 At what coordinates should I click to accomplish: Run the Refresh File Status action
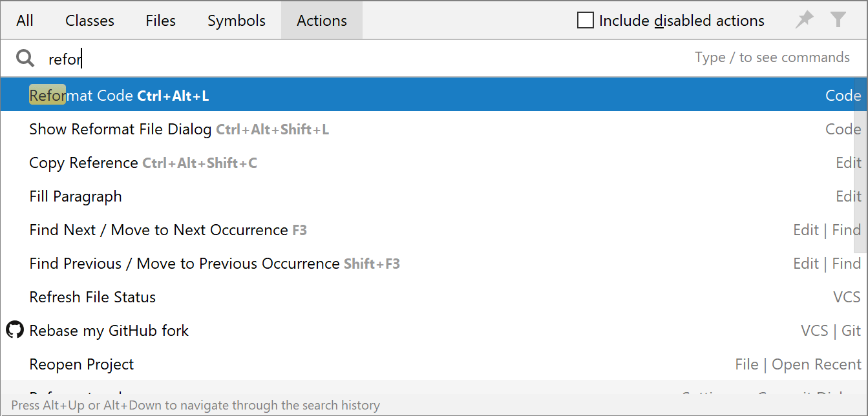[x=92, y=296]
